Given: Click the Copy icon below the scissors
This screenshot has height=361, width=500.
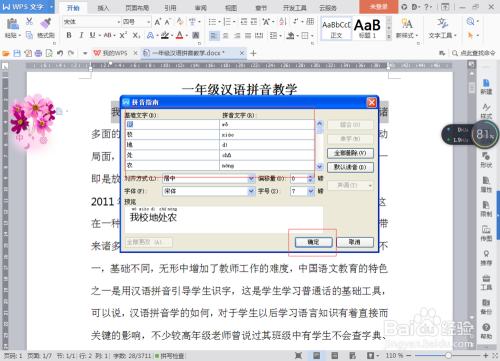Looking at the screenshot, I should (29, 35).
